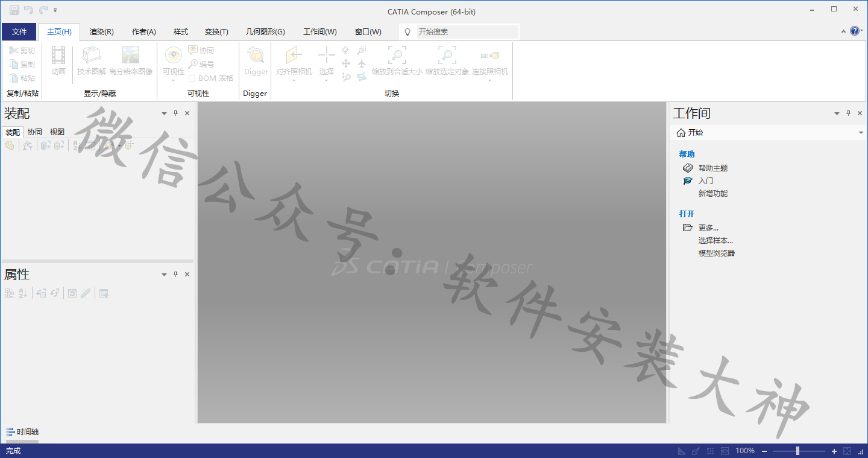Image resolution: width=868 pixels, height=458 pixels.
Task: Switch to the 主页(H) ribbon tab
Action: pyautogui.click(x=59, y=32)
